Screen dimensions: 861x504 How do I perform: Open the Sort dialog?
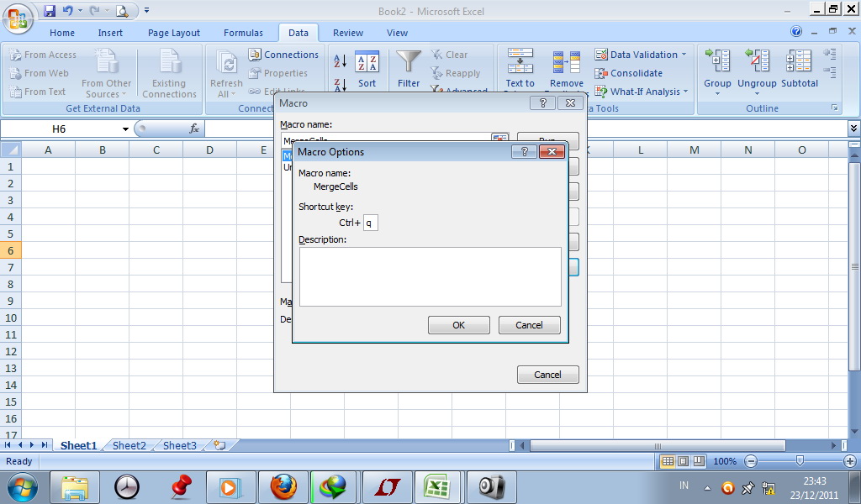pos(367,69)
